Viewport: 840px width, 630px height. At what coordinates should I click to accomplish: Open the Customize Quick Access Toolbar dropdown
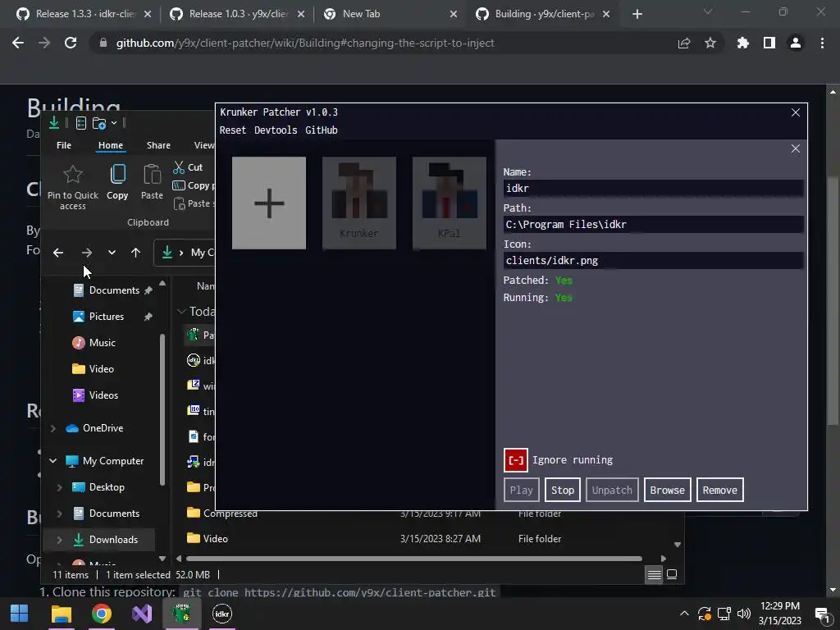(x=114, y=123)
